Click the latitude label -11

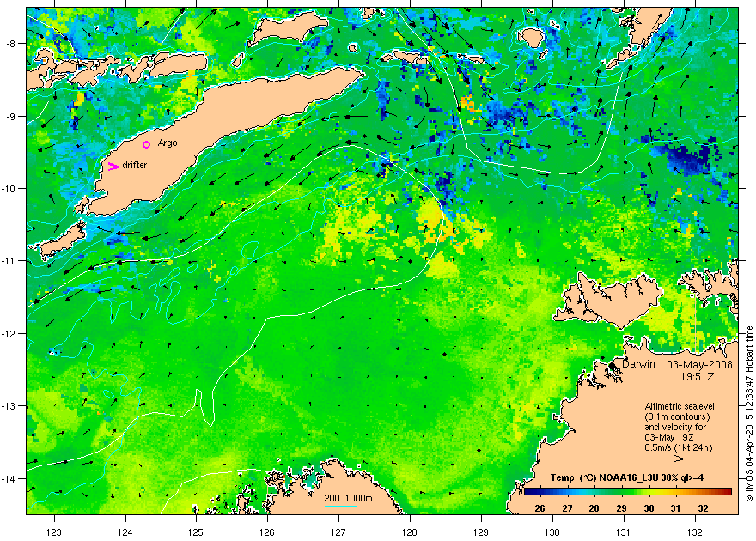tap(9, 261)
